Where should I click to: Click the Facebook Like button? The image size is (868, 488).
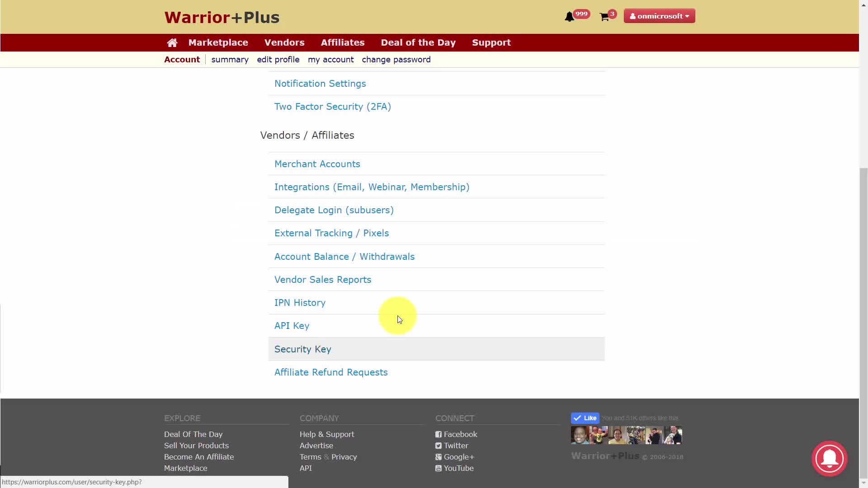[x=585, y=418]
